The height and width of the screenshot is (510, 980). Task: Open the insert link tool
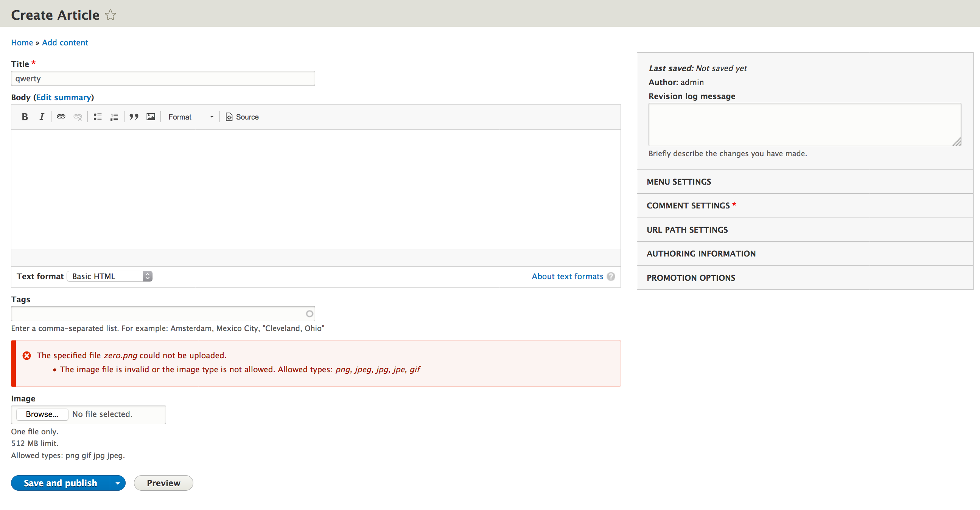click(x=61, y=117)
